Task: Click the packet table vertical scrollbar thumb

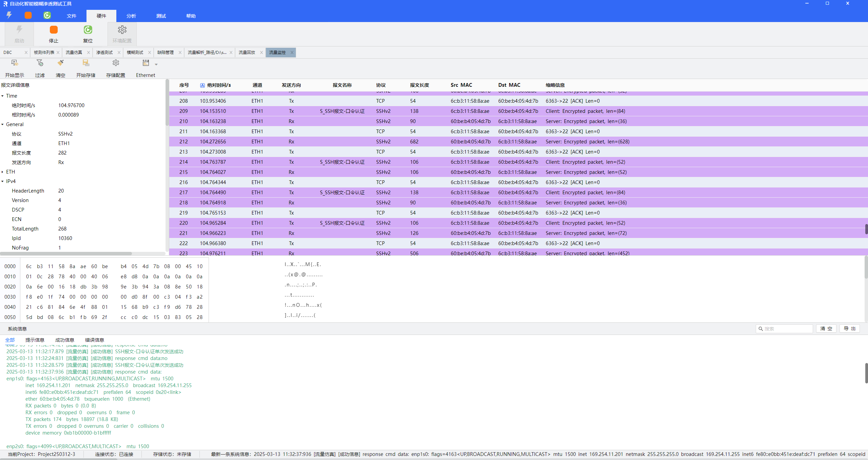Action: point(866,229)
